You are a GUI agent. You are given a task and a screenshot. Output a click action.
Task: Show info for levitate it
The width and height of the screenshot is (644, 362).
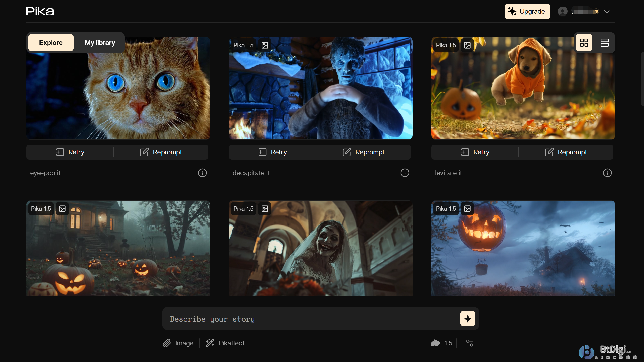[x=607, y=173]
